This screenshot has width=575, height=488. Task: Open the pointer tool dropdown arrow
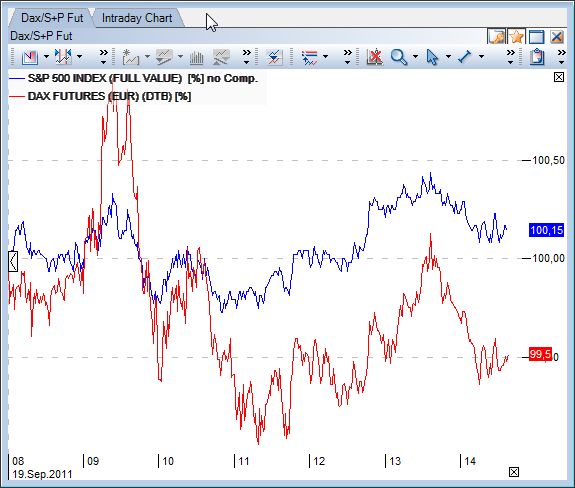tap(448, 57)
